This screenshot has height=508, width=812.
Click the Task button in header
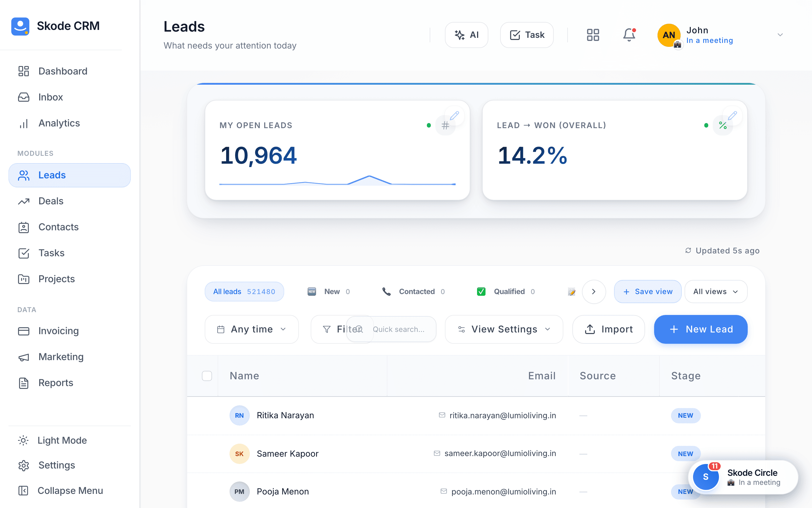[x=527, y=35]
